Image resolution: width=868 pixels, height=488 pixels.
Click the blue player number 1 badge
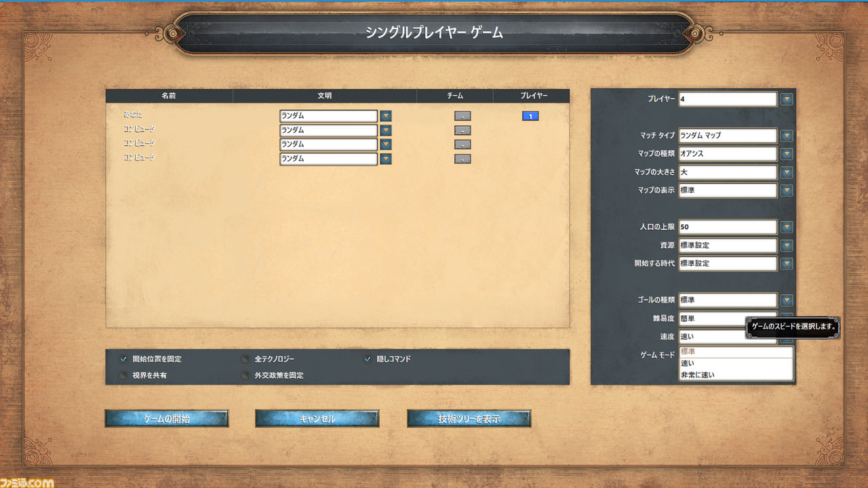pos(530,116)
